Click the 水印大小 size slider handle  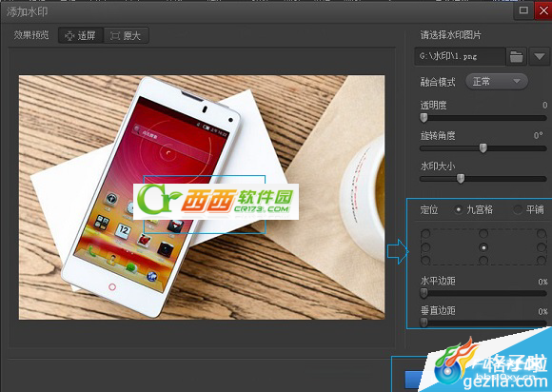(x=460, y=179)
